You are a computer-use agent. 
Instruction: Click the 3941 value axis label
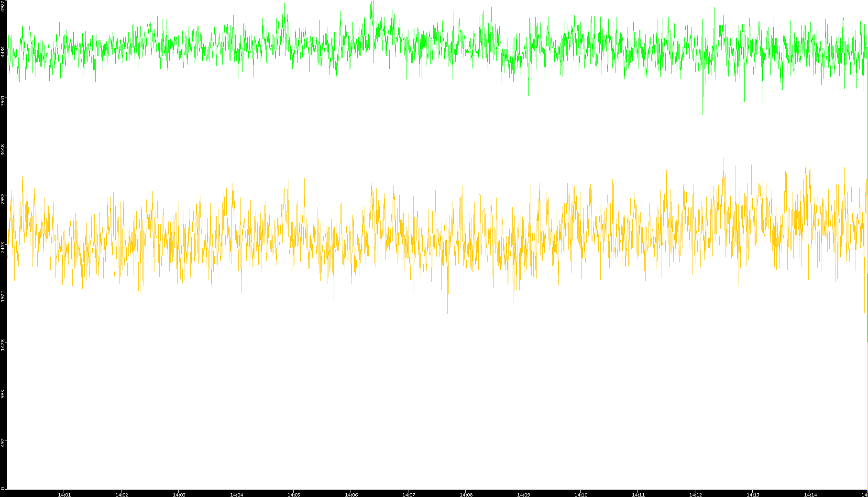pyautogui.click(x=3, y=100)
